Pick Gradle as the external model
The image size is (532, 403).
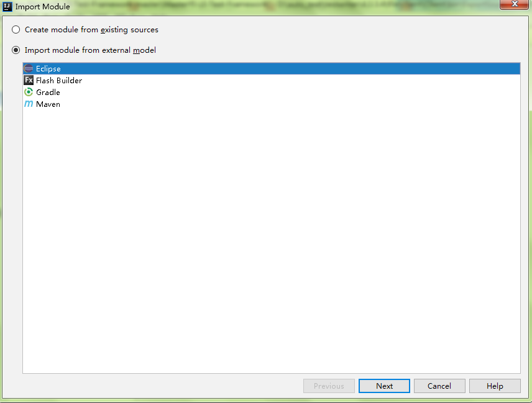coord(272,92)
